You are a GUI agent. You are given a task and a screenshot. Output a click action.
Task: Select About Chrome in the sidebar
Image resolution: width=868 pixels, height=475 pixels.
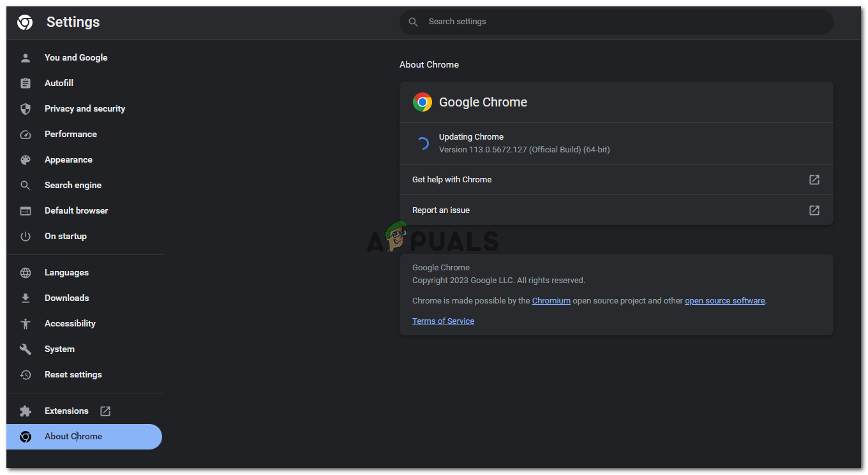tap(84, 436)
